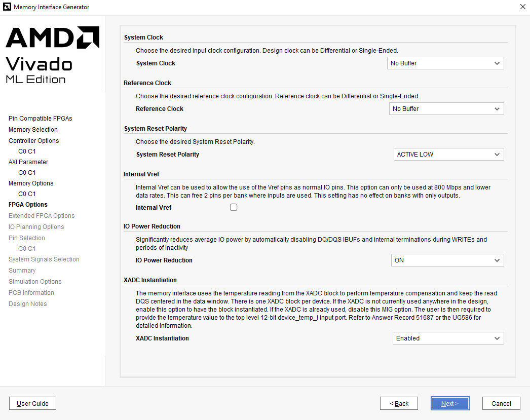Open the System Reset Polarity dropdown
The width and height of the screenshot is (530, 420).
(x=449, y=155)
